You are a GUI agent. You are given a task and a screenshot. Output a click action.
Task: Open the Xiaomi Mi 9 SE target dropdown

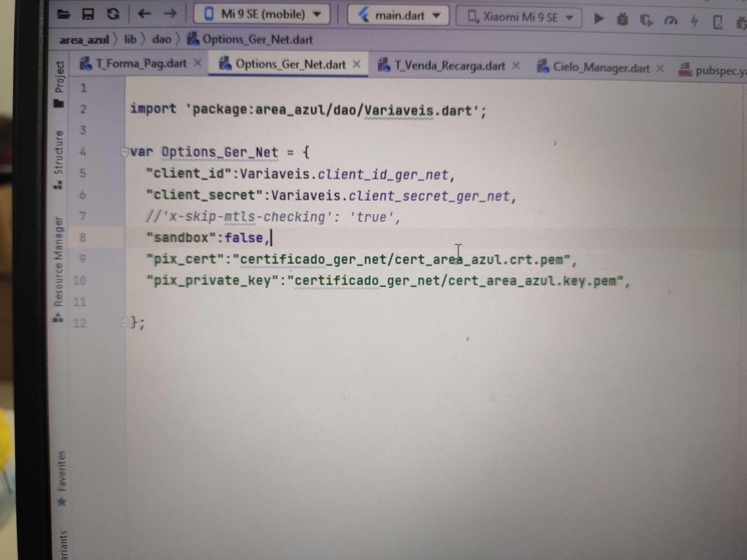519,17
